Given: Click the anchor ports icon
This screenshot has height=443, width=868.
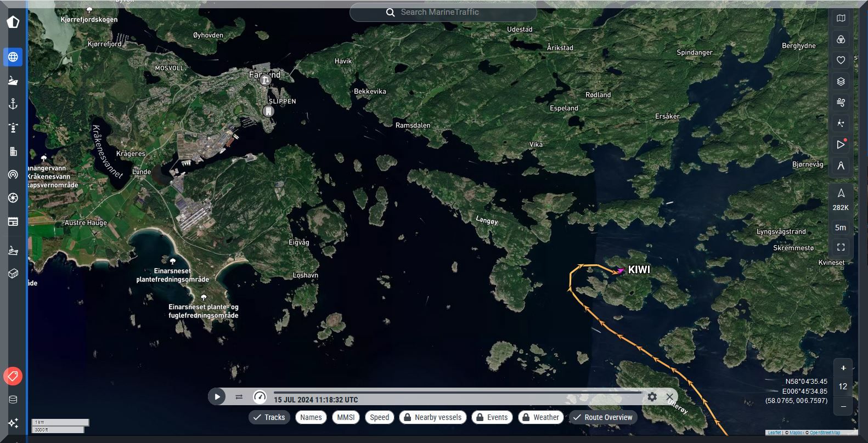Looking at the screenshot, I should 13,104.
